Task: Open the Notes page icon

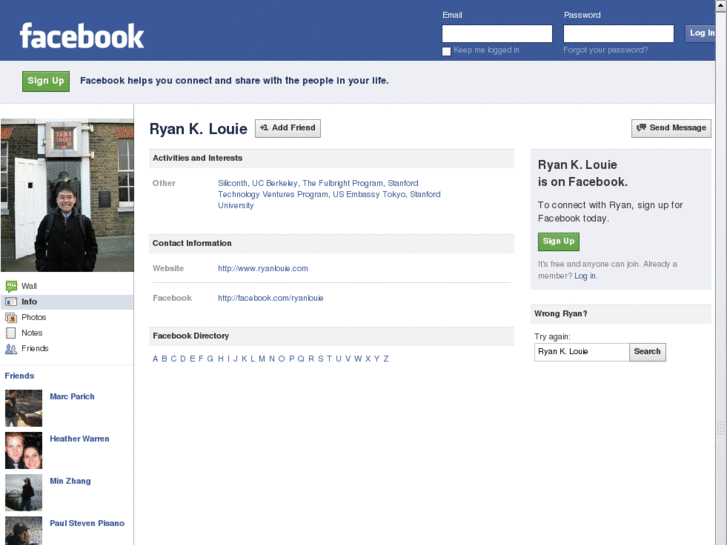Action: (x=11, y=333)
